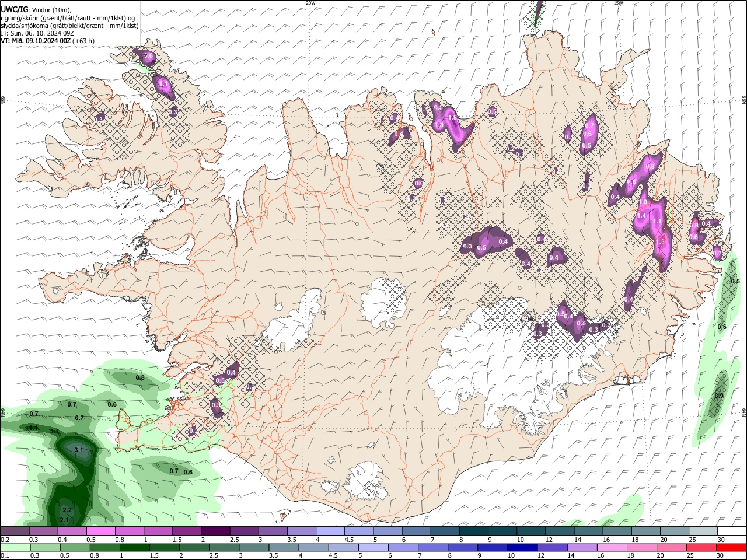Screen dimensions: 747x560
Task: Click the IT: Sun. 06. 10. 2024 09Z line
Action: pos(37,33)
